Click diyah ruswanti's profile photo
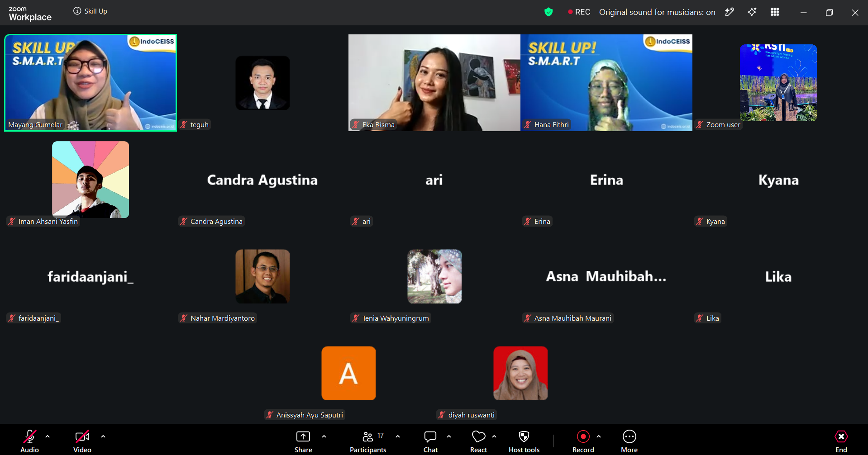Viewport: 868px width, 455px height. point(520,373)
